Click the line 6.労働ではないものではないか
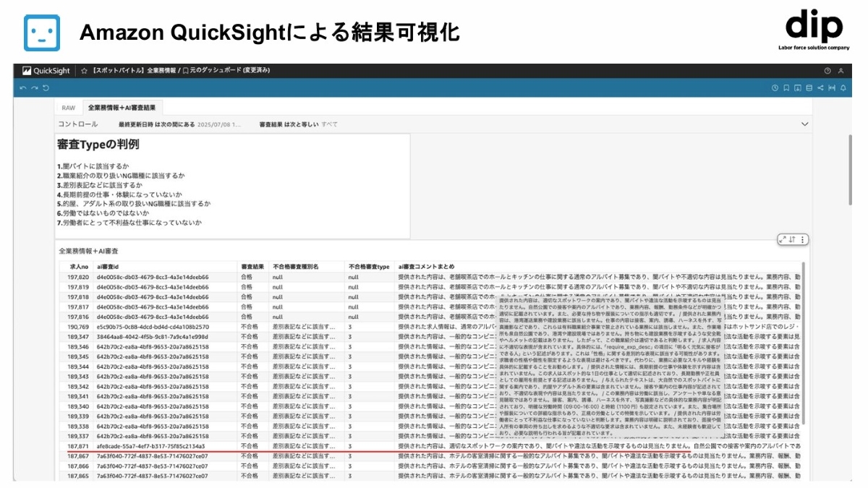This screenshot has width=868, height=488. coord(103,213)
